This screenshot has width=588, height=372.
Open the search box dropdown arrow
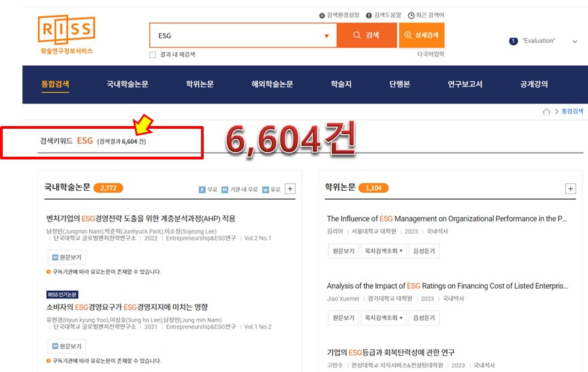326,36
